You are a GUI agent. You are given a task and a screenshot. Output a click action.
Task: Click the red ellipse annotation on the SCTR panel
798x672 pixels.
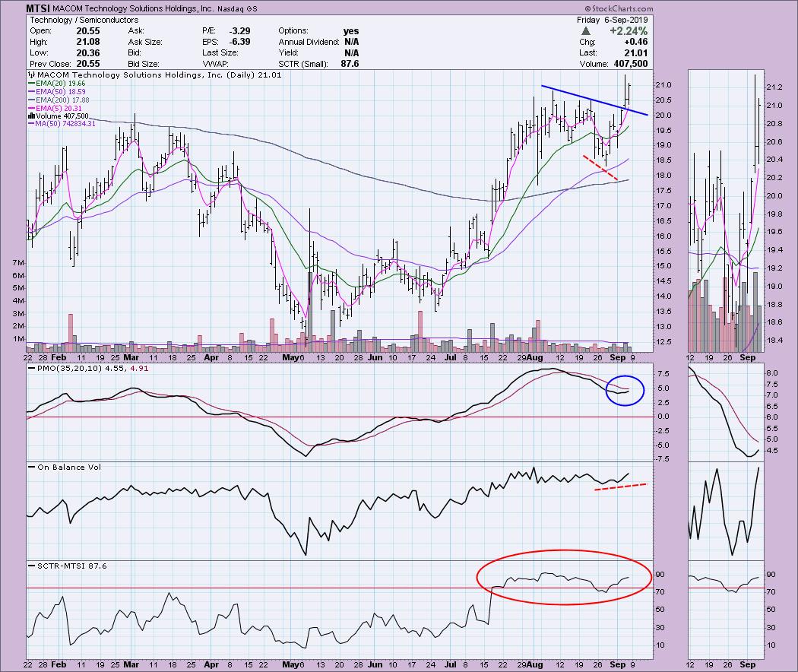pos(564,577)
